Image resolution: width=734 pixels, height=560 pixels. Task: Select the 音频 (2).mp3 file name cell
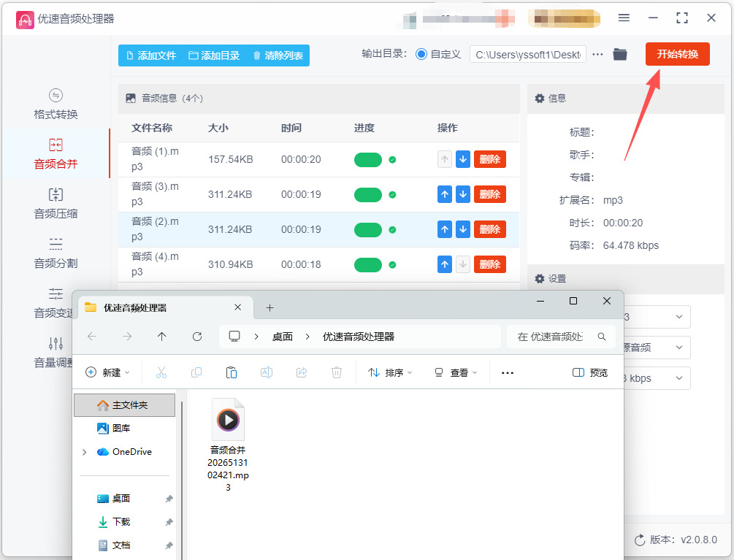tap(155, 229)
